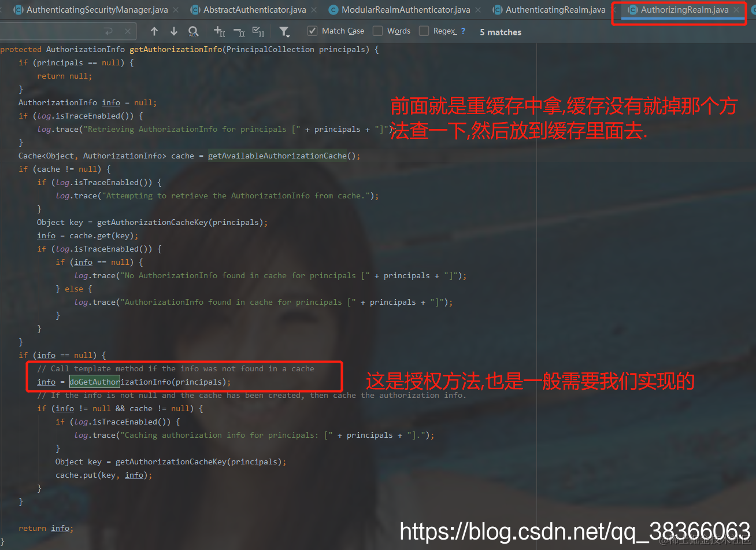756x550 pixels.
Task: Jump to next search match
Action: coord(174,31)
